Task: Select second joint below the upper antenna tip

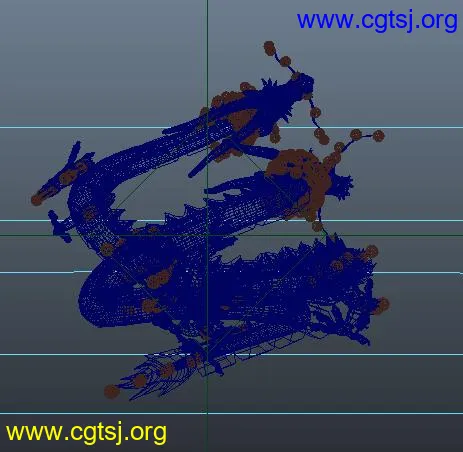Action: 285,62
